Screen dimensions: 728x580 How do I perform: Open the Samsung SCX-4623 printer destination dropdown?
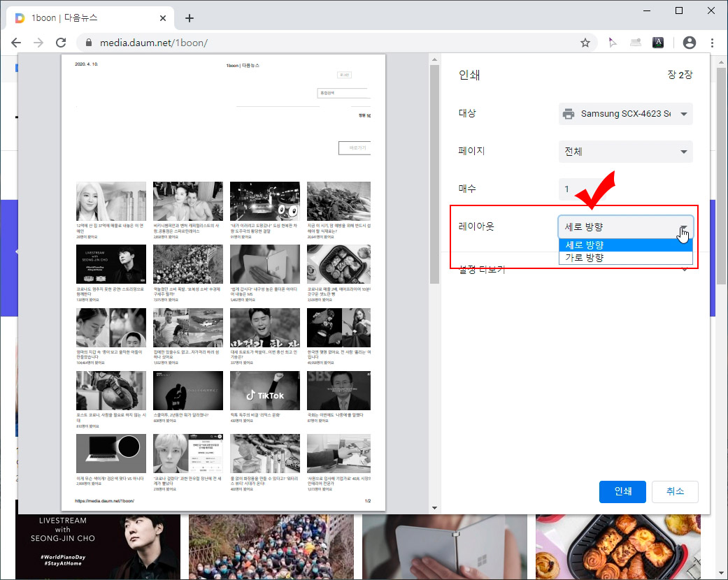click(x=625, y=114)
